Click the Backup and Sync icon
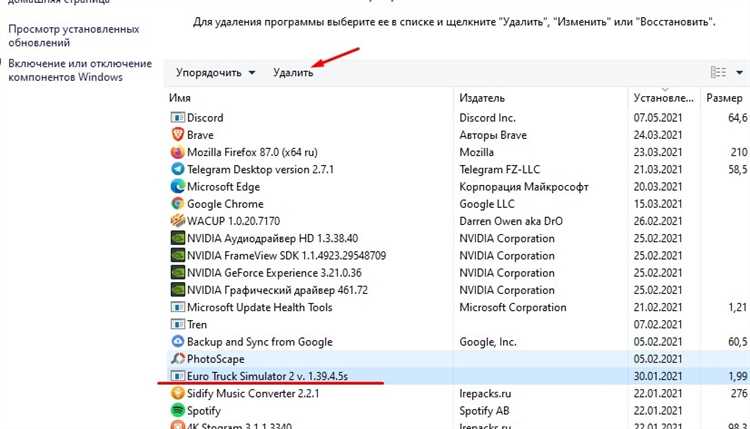750x429 pixels. coord(177,341)
